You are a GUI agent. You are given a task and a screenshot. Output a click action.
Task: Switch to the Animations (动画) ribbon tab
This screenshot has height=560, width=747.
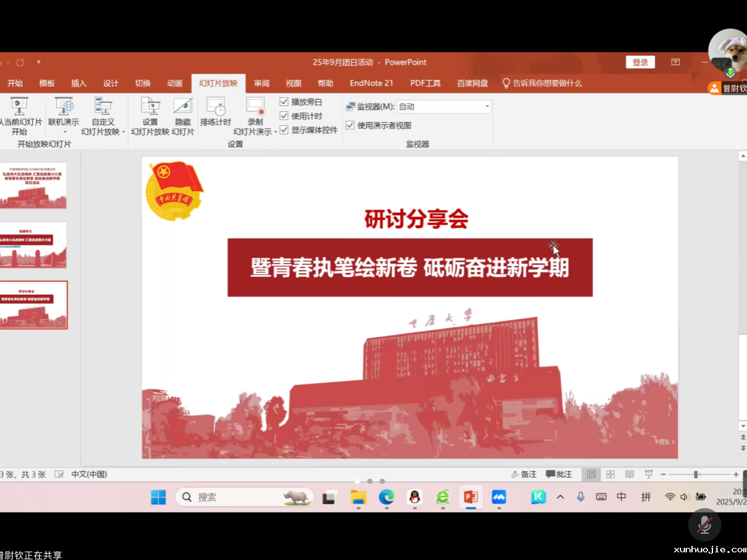(175, 83)
